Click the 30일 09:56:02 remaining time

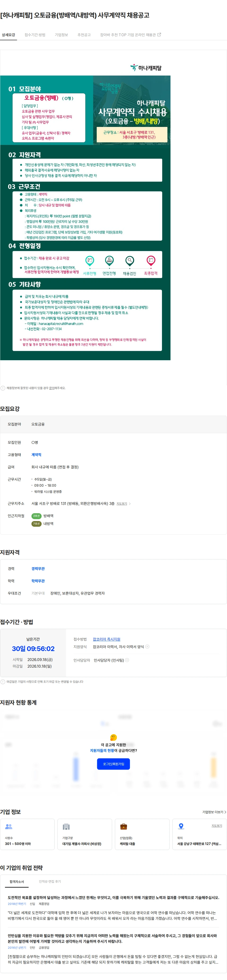33,649
